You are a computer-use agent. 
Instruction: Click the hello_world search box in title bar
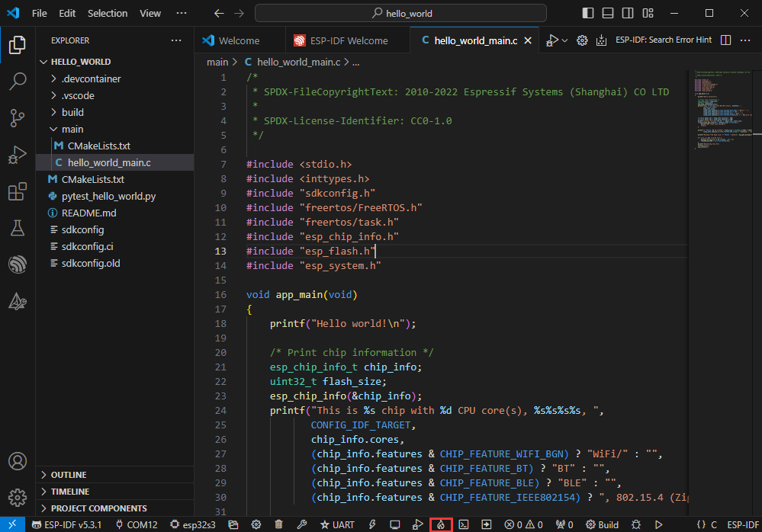click(400, 13)
